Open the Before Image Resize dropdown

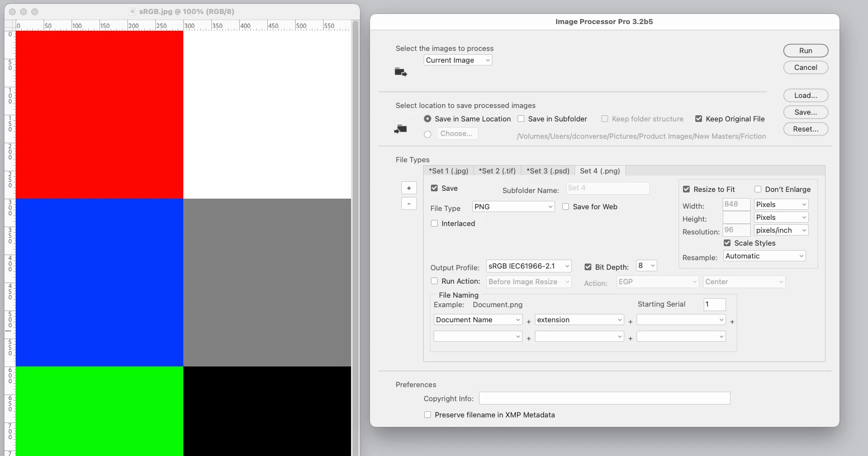529,281
